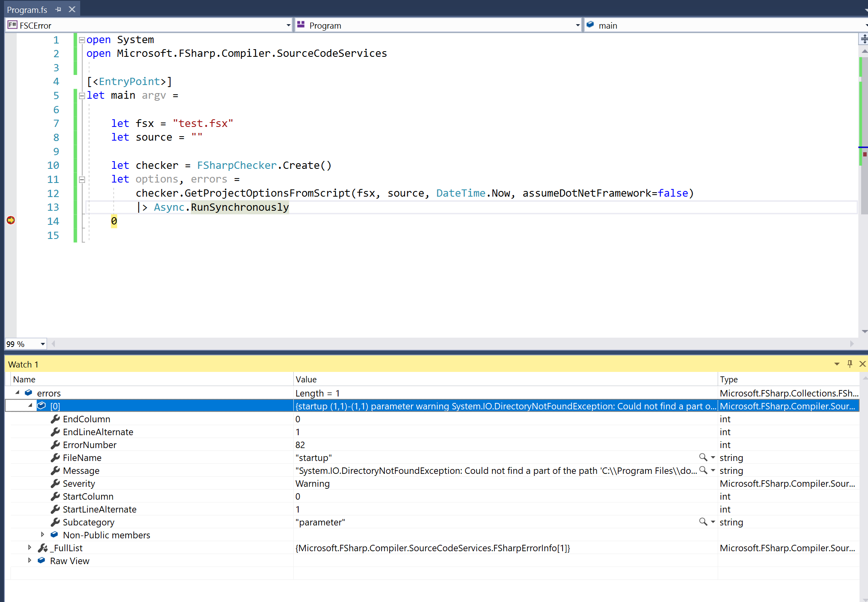Collapse the code block at line 1

[82, 40]
